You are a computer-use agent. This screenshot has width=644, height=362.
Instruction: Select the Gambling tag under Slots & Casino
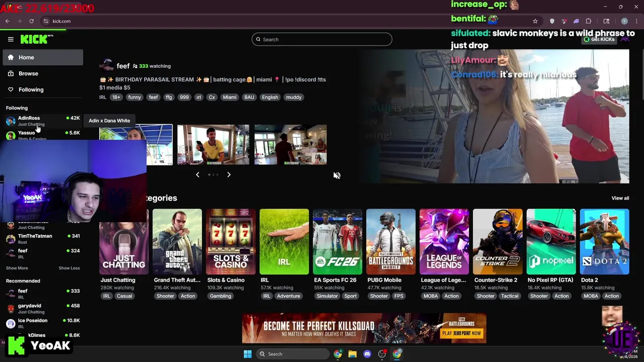(x=220, y=296)
